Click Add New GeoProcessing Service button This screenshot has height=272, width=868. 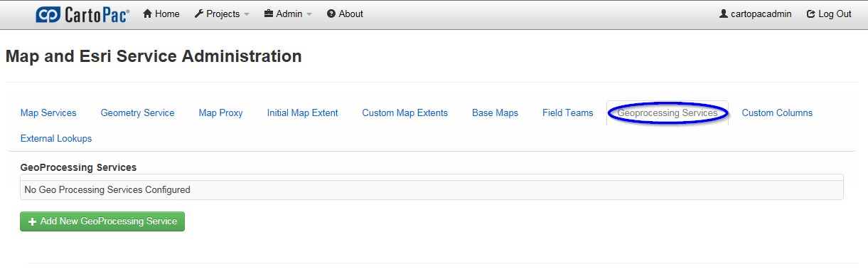102,221
